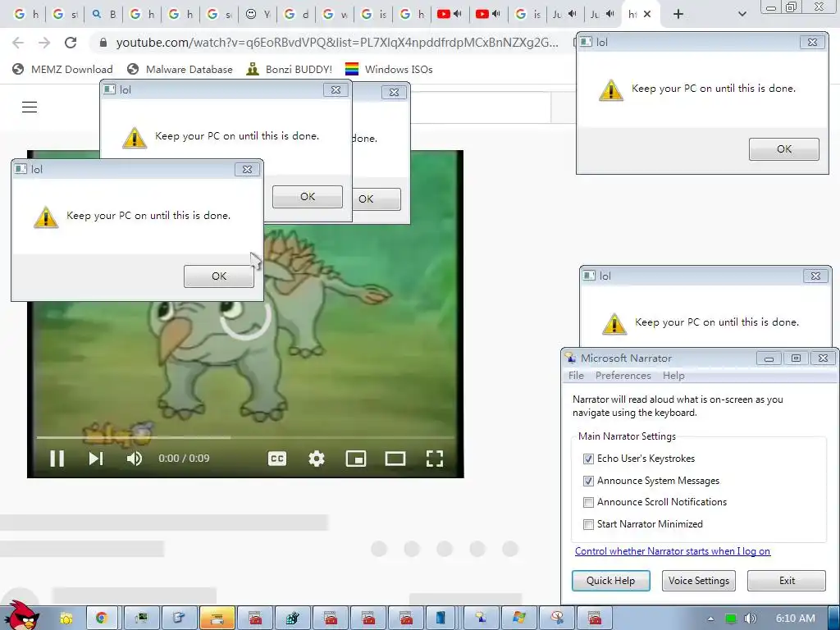
Task: Click OK in the front left lol dialog
Action: (x=218, y=276)
